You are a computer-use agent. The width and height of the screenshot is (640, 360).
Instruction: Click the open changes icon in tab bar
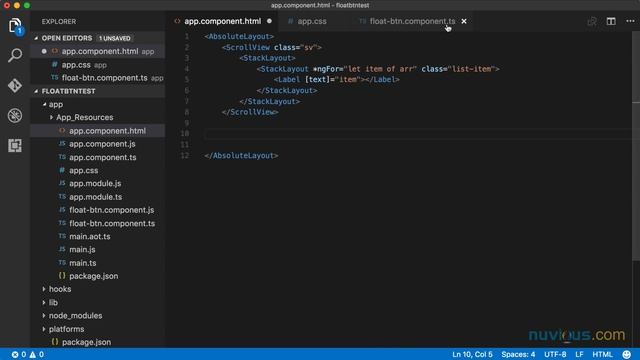pyautogui.click(x=591, y=21)
